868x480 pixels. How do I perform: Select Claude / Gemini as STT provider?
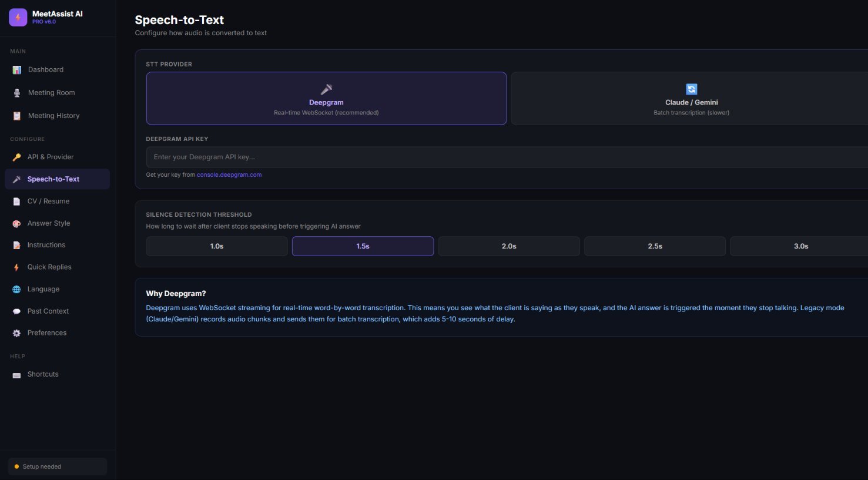pyautogui.click(x=689, y=98)
